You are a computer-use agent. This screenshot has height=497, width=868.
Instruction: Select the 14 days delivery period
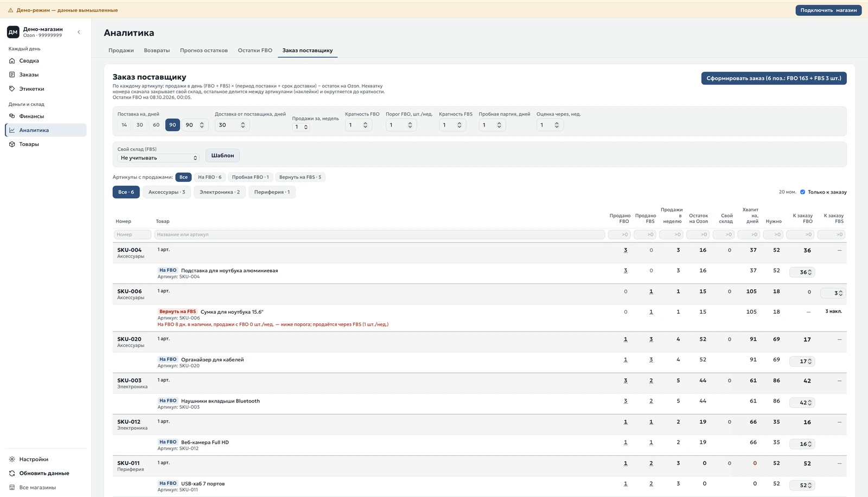click(124, 125)
